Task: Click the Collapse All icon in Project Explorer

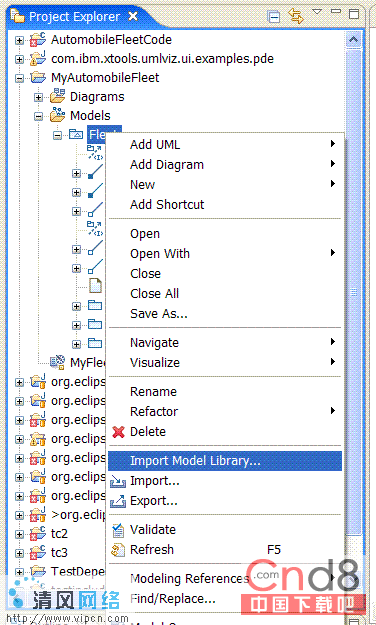Action: [x=274, y=17]
